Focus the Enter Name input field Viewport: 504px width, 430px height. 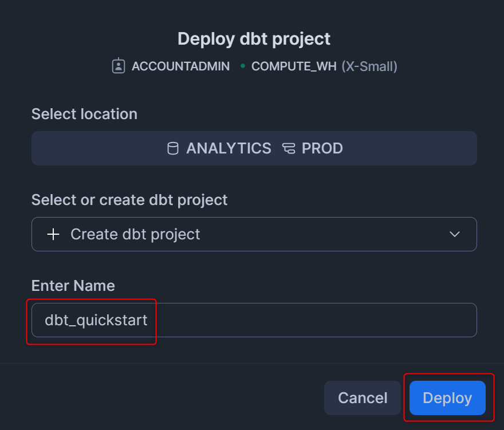(254, 319)
